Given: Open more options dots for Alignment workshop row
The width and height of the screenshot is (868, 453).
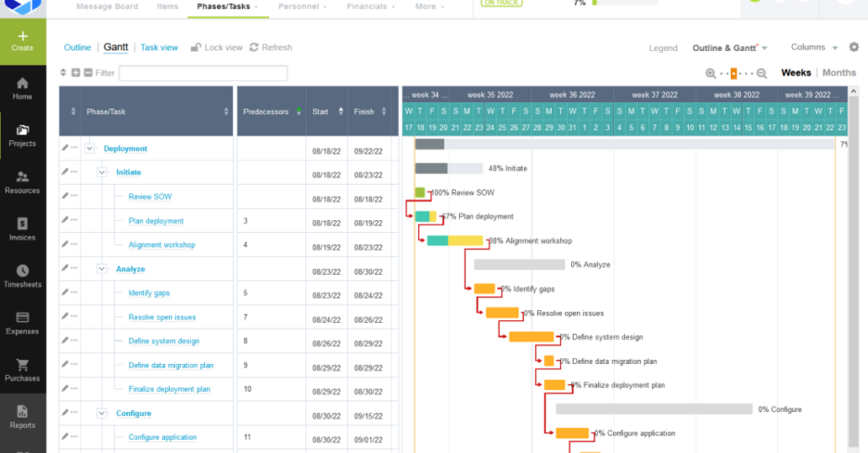Looking at the screenshot, I should [x=74, y=244].
